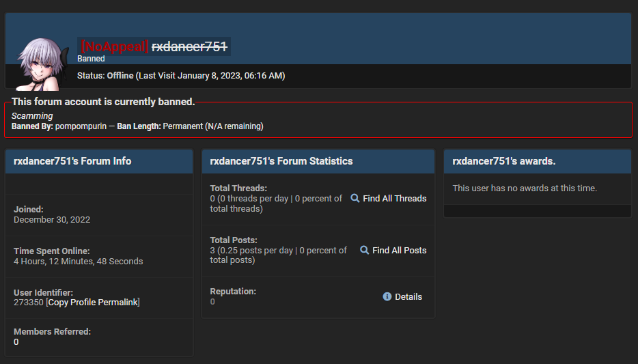638x364 pixels.
Task: Click the Joined date December 30, 2022
Action: pyautogui.click(x=52, y=220)
